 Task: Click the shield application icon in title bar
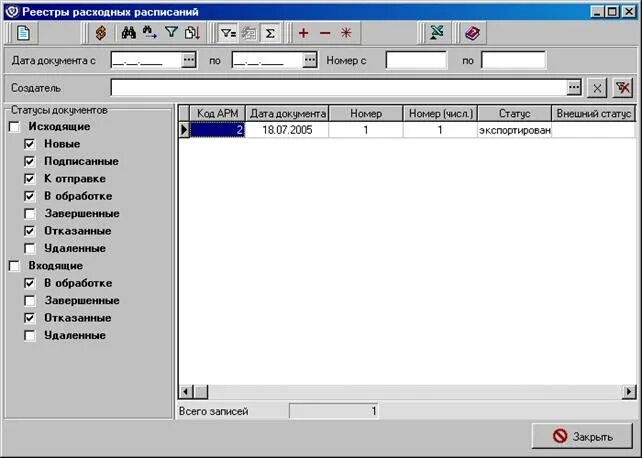point(12,11)
